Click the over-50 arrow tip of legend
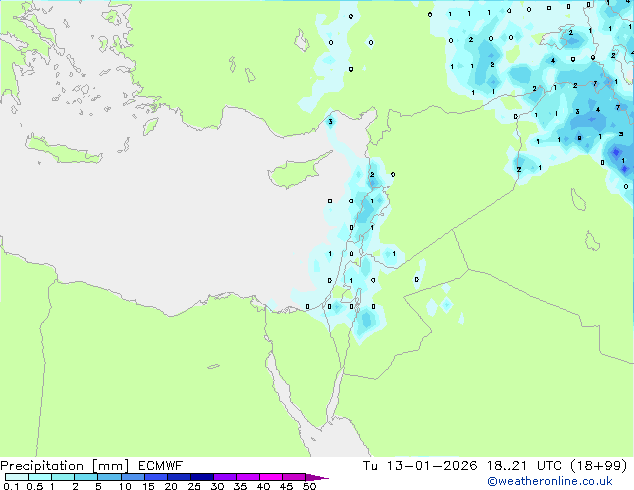634x490 pixels. [317, 477]
